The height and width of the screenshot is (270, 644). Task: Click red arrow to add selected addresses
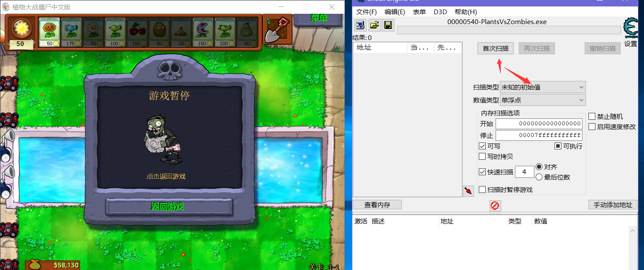pyautogui.click(x=468, y=190)
